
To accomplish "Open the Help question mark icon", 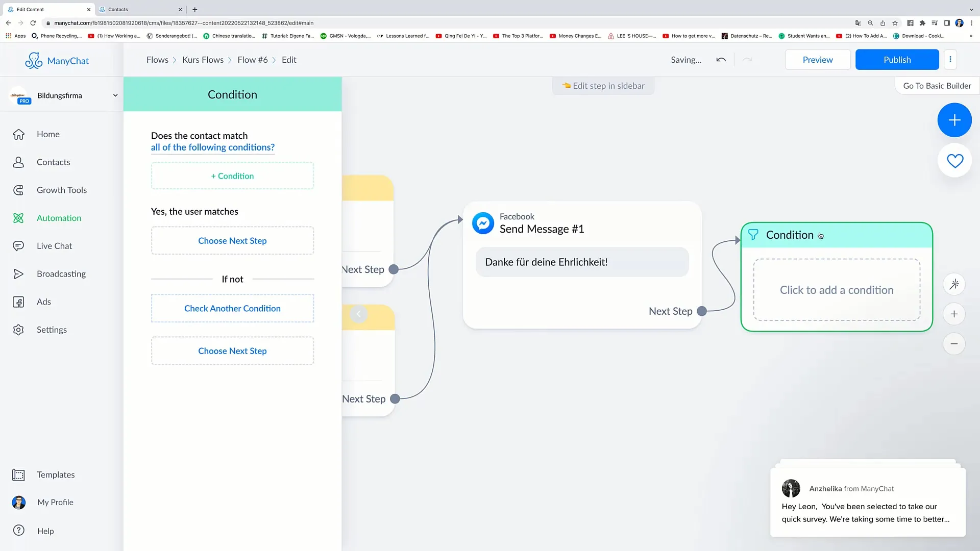I will coord(18,531).
